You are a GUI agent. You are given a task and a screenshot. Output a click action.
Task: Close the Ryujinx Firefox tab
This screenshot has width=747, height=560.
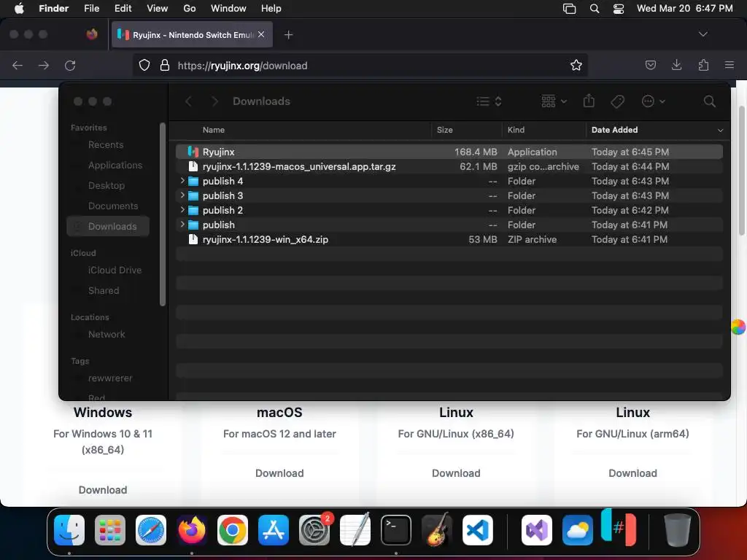[x=261, y=34]
